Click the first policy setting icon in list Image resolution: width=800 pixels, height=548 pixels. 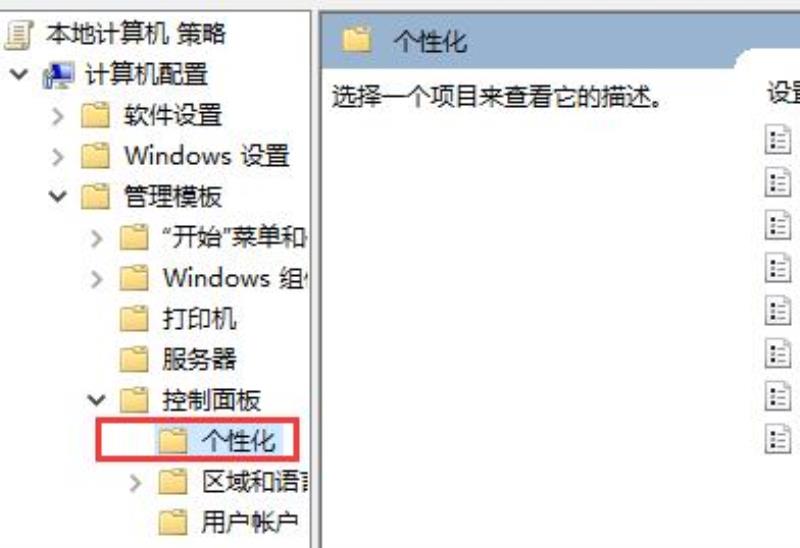point(778,139)
